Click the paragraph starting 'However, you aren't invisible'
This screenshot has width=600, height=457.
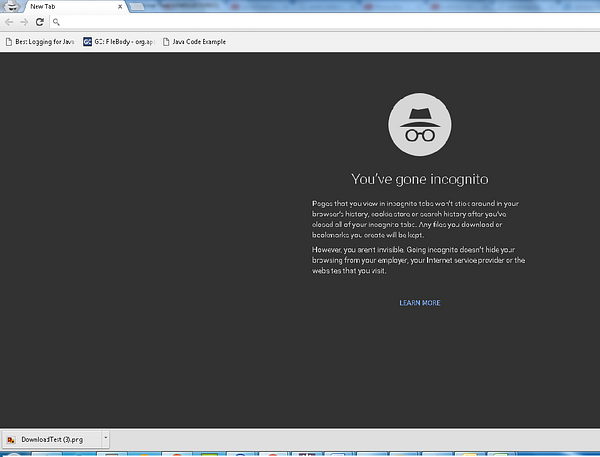point(419,260)
